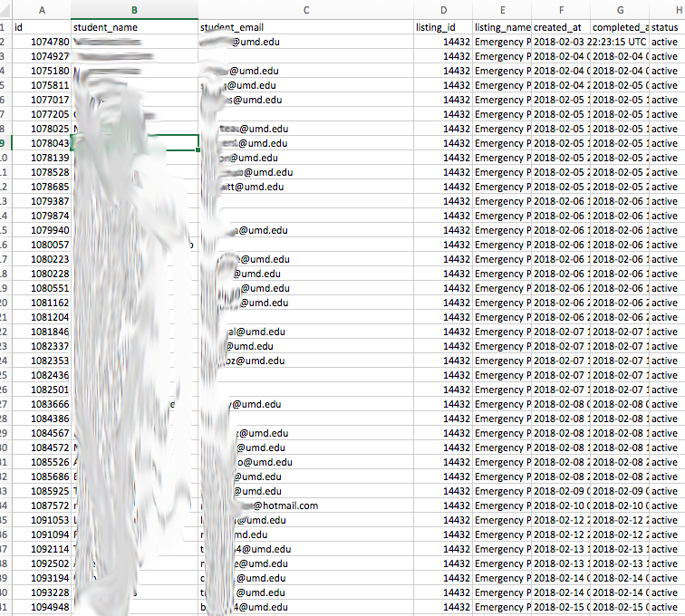Select column E header
The width and height of the screenshot is (685, 616).
click(x=501, y=10)
